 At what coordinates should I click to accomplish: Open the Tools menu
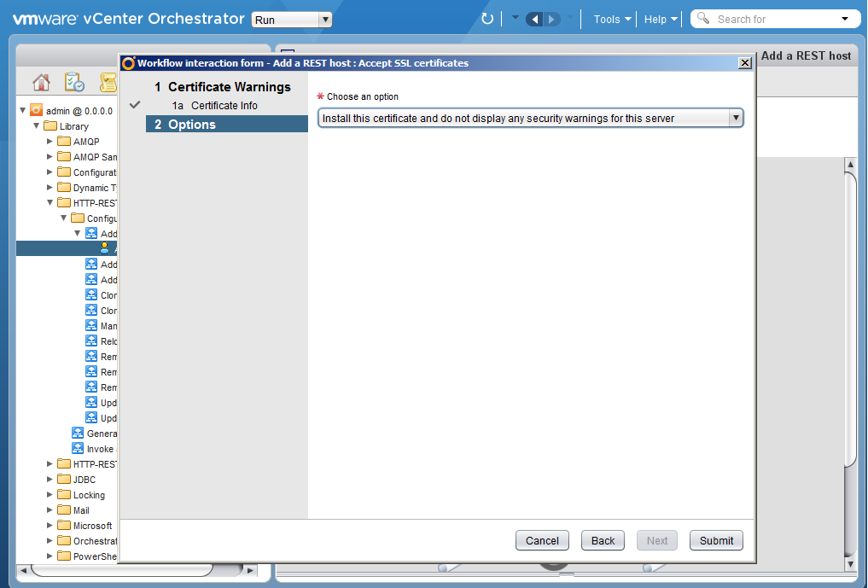612,20
